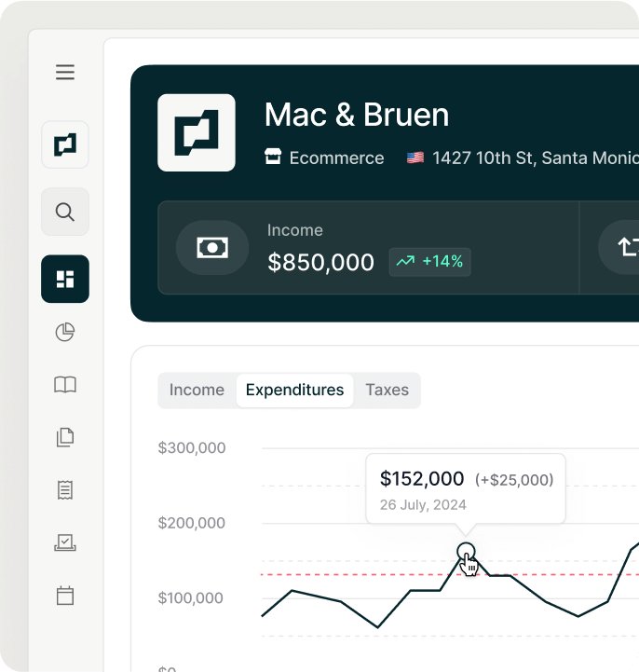Switch to the Taxes tab
The width and height of the screenshot is (639, 672).
[387, 391]
